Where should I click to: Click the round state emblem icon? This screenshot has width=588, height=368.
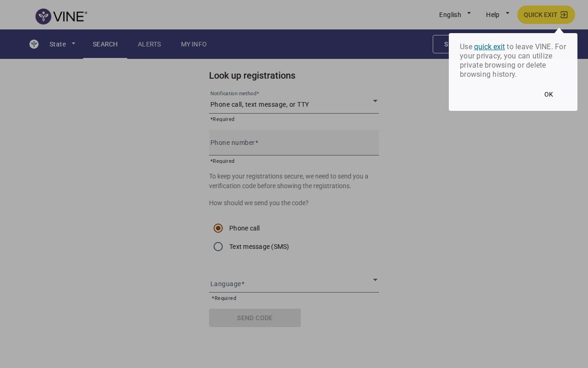pyautogui.click(x=34, y=44)
